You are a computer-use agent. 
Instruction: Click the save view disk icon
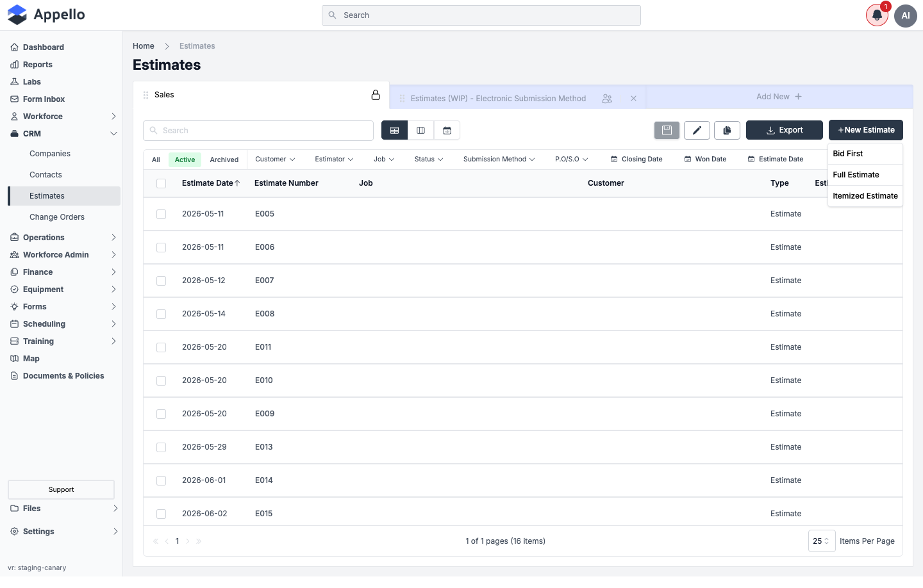pyautogui.click(x=667, y=130)
